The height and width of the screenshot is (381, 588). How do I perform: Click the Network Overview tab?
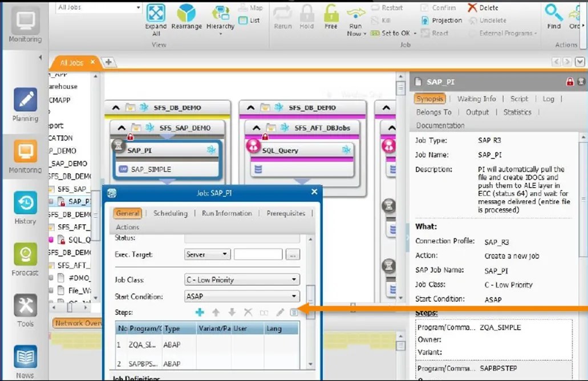(78, 323)
